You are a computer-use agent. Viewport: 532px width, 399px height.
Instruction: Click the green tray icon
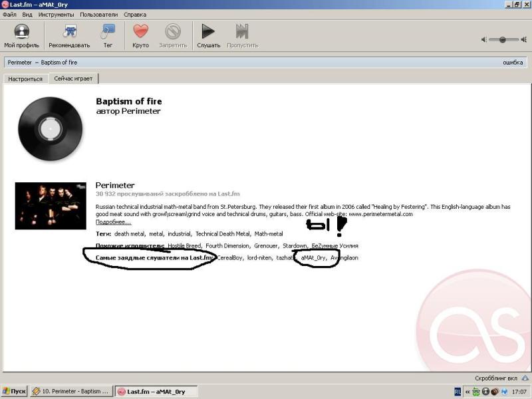476,392
